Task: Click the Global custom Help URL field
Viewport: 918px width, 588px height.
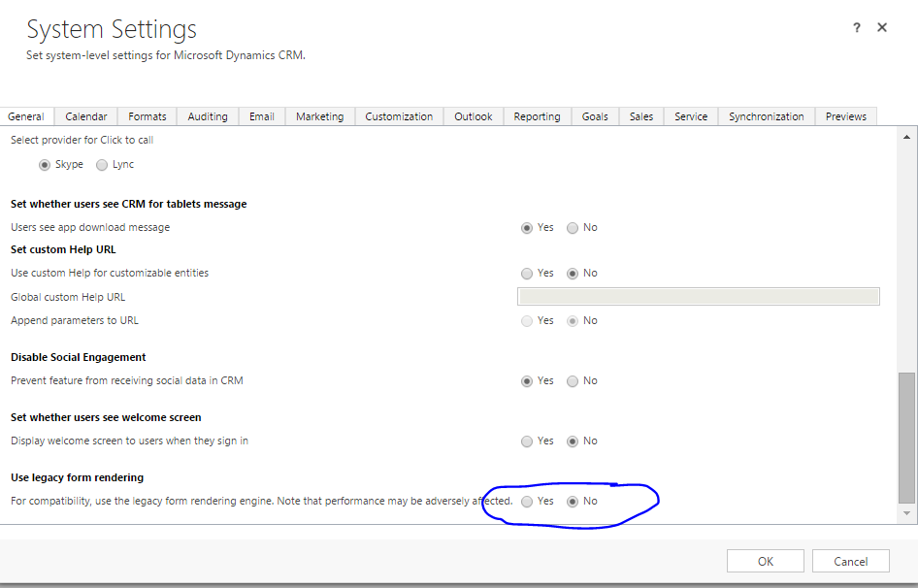Action: point(699,296)
